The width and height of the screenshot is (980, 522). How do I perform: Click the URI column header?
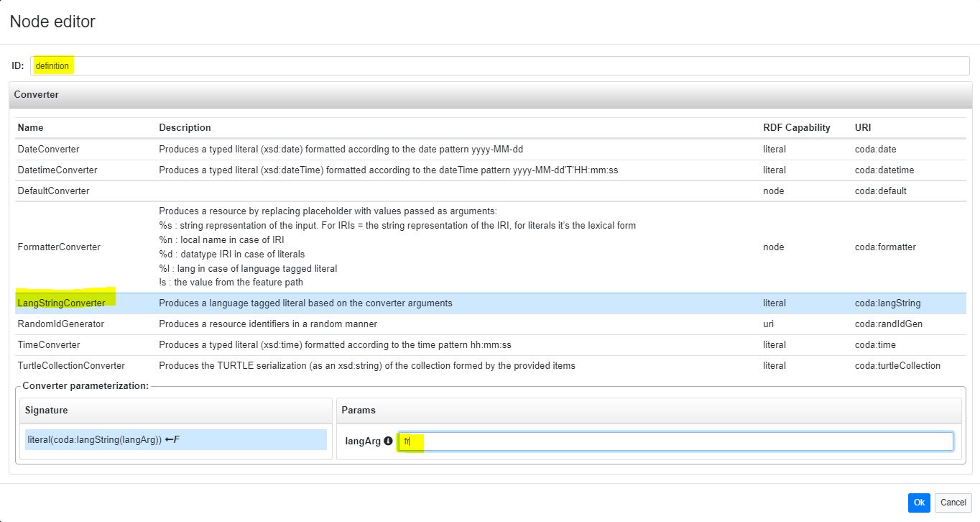(x=864, y=128)
